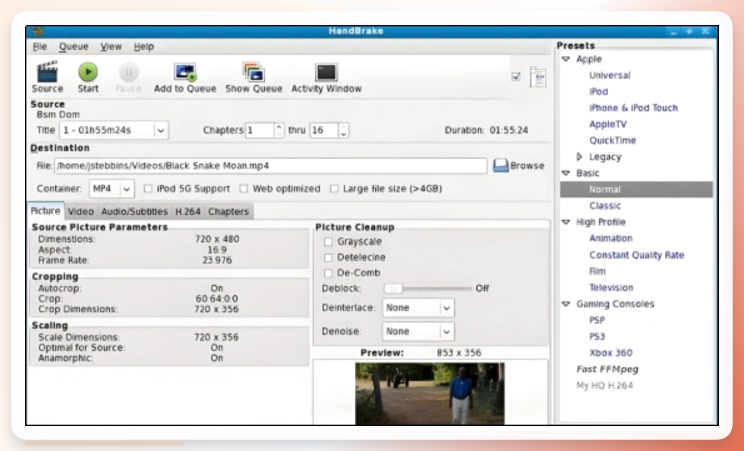The width and height of the screenshot is (744, 451).
Task: Collapse the Gaming Consoles presets group
Action: [566, 304]
